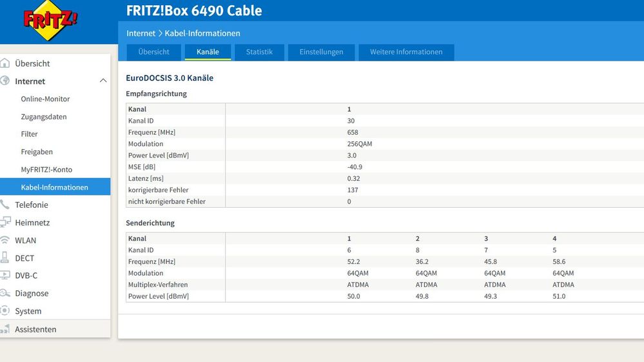Click the DECT handset icon
Screen dimensions: 644x362
pos(5,257)
